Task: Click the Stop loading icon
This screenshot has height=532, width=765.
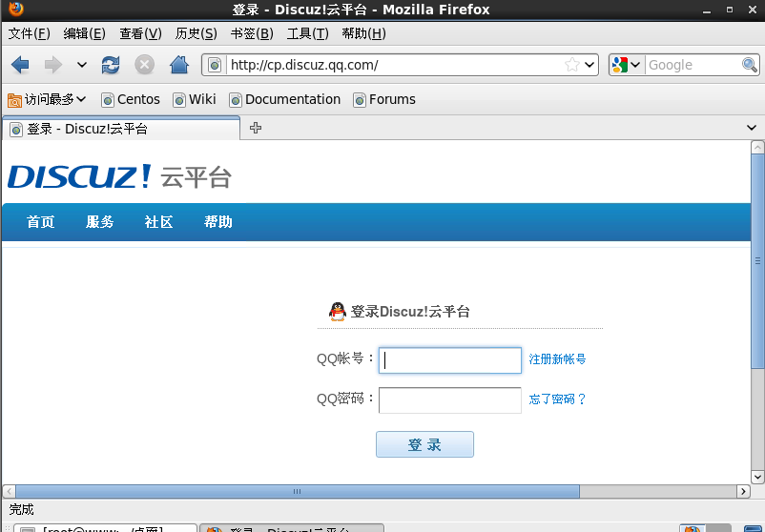Action: pyautogui.click(x=144, y=65)
